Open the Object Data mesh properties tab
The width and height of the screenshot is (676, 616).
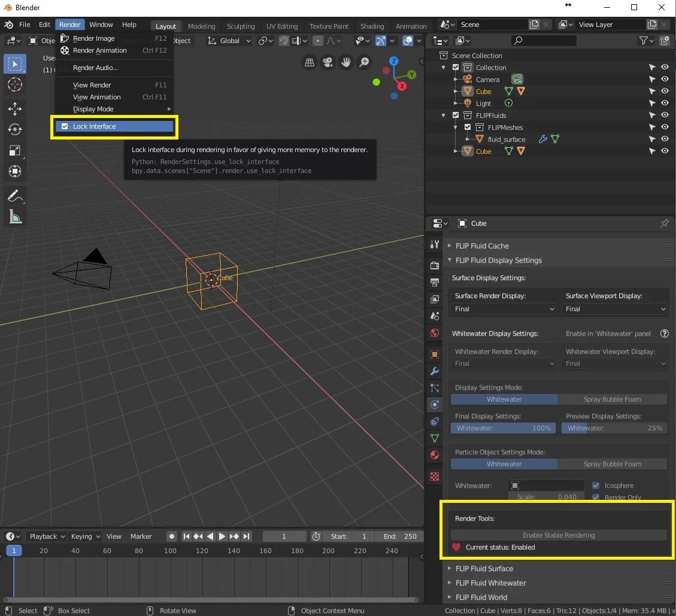point(435,438)
